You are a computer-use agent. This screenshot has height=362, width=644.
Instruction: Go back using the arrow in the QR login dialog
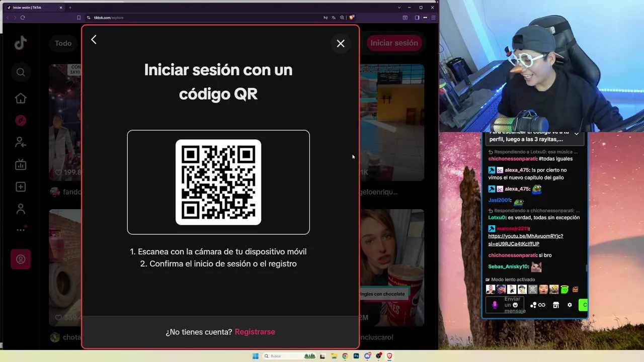tap(94, 40)
